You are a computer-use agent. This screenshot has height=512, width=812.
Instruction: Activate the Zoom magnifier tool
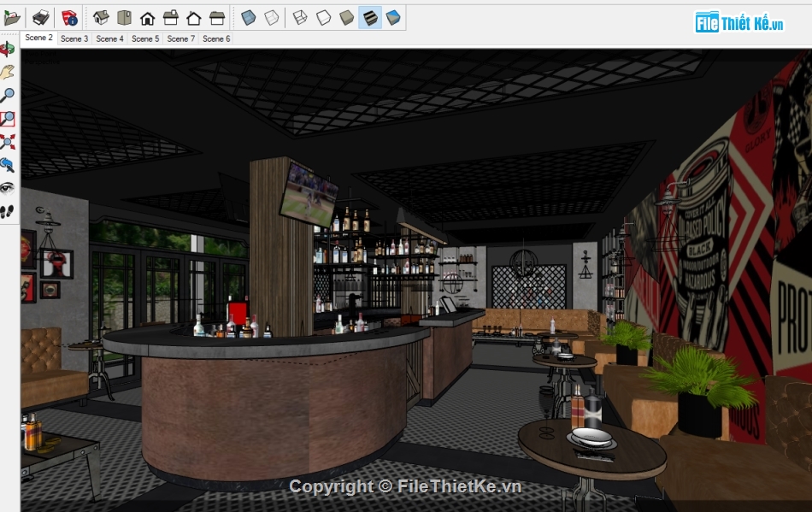click(x=8, y=96)
